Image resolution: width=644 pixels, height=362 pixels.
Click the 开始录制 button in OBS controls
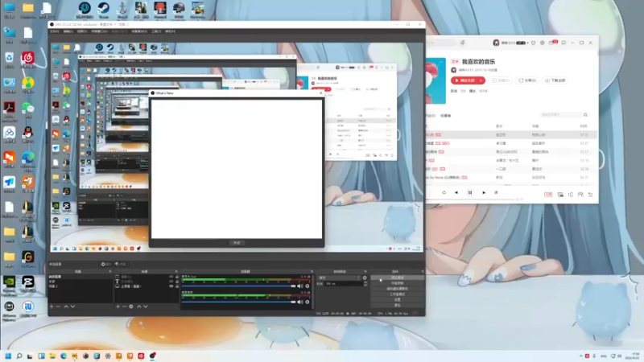[397, 283]
